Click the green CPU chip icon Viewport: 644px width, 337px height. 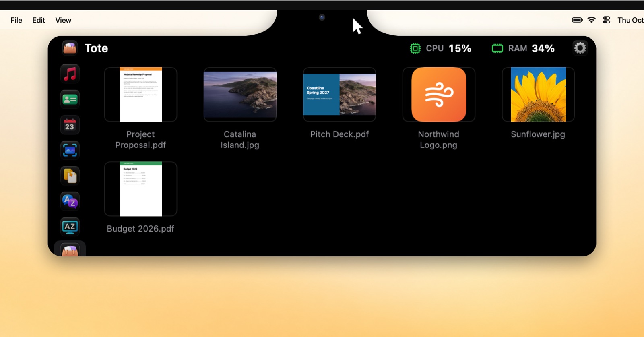pos(415,48)
